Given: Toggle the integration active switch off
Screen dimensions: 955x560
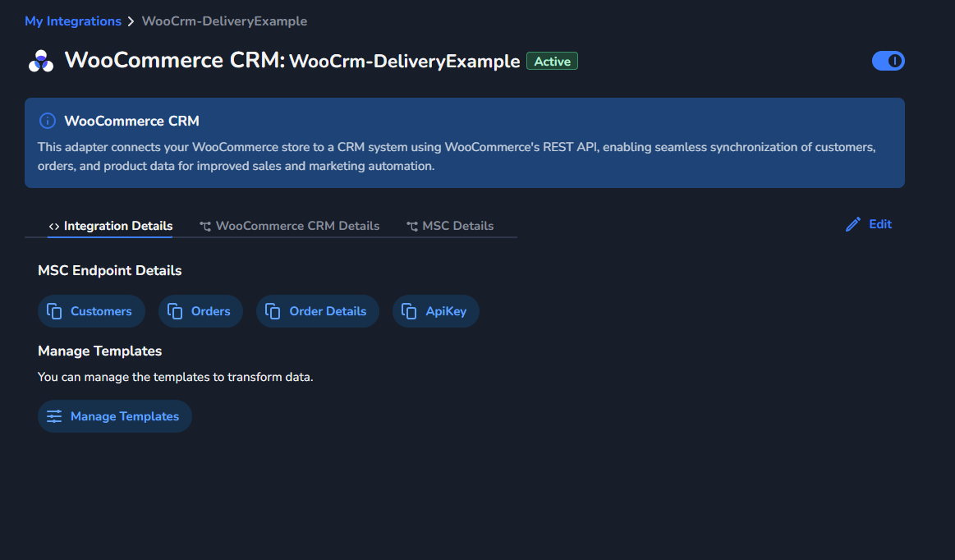Looking at the screenshot, I should point(888,61).
